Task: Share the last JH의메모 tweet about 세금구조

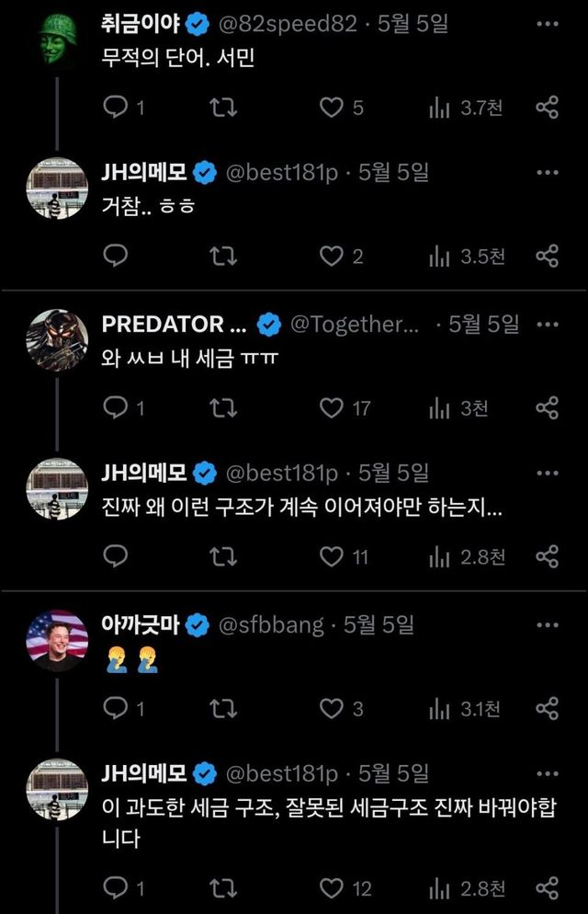Action: [x=547, y=887]
